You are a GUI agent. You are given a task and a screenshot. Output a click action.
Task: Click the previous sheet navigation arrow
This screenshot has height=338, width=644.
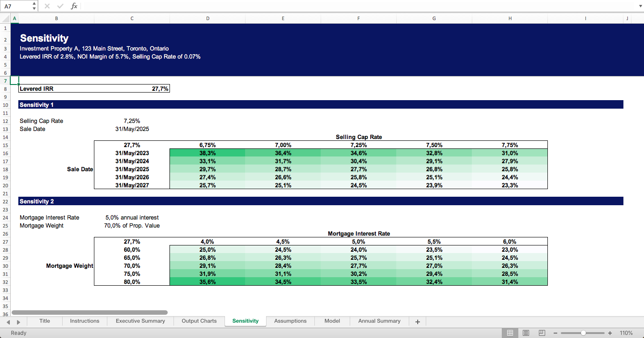point(8,321)
